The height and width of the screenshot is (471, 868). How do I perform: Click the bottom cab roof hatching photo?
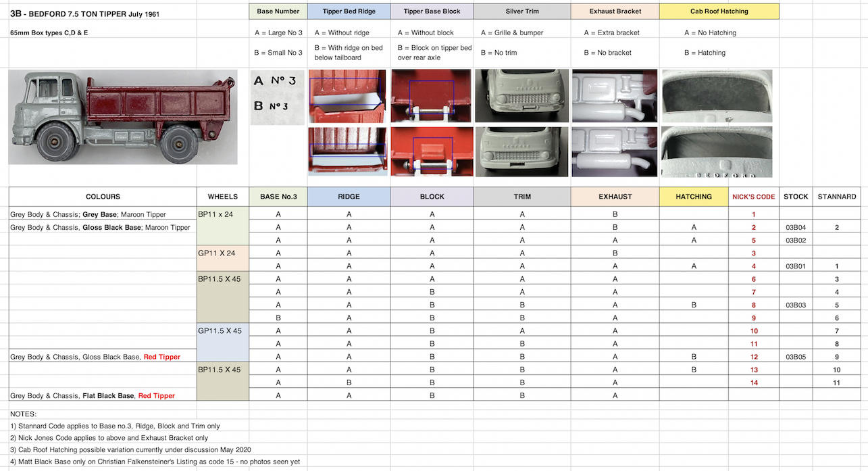point(719,152)
